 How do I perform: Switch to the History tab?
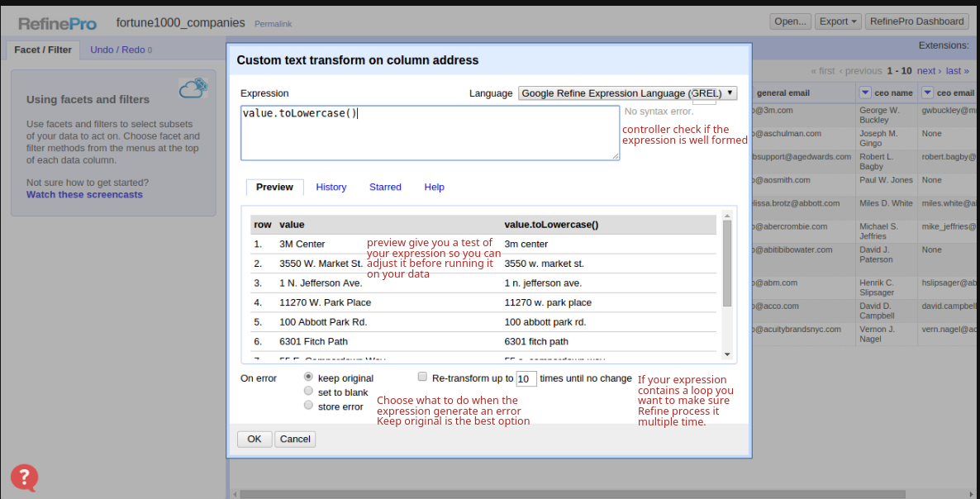pyautogui.click(x=331, y=188)
